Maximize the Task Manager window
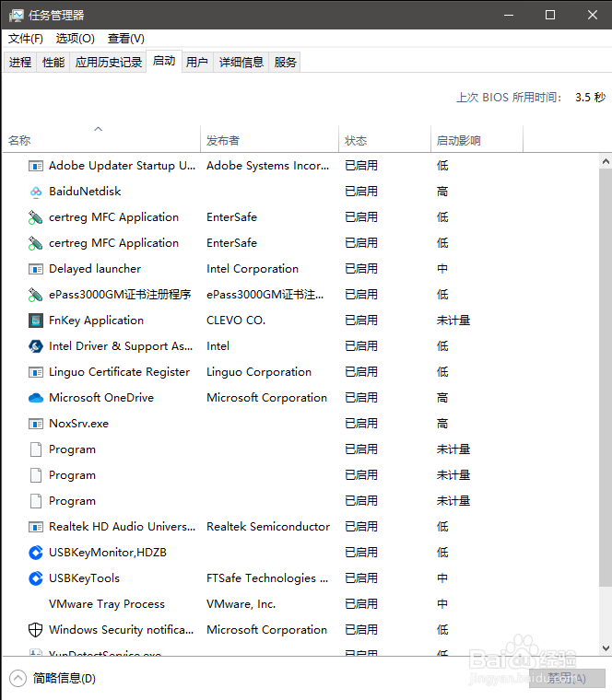612x700 pixels. [x=550, y=15]
